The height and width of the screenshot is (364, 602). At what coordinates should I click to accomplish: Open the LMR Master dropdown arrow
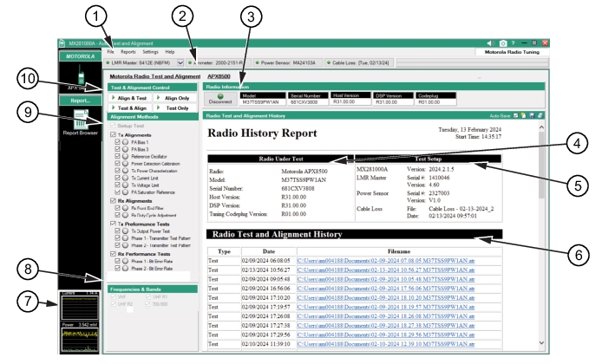click(180, 62)
